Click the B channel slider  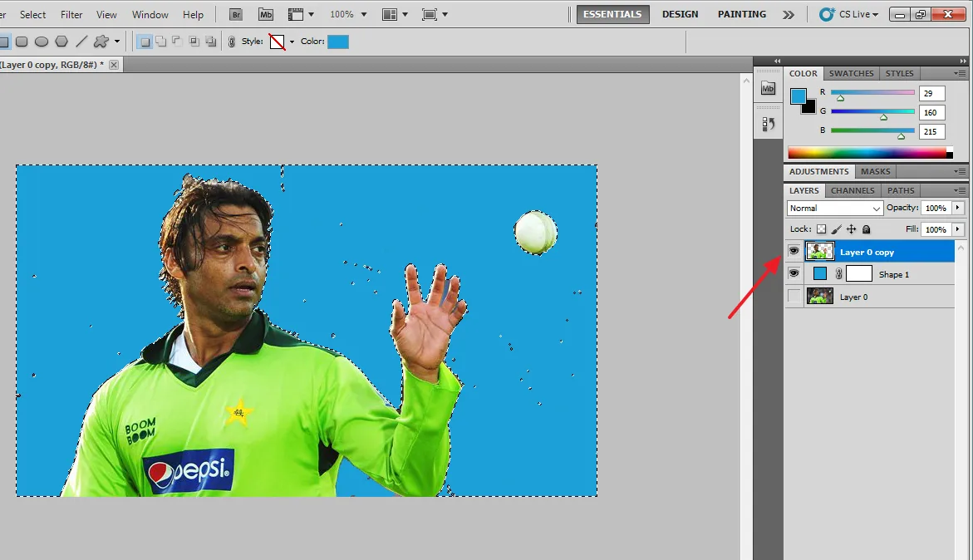(x=872, y=130)
